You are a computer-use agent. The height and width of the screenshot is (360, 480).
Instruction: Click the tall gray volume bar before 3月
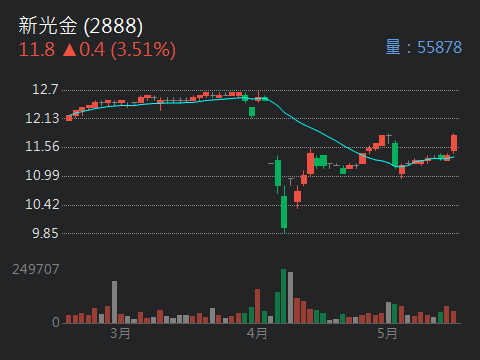click(114, 302)
